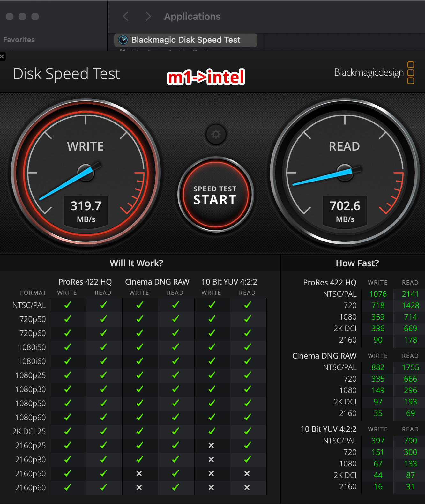Screen dimensions: 425x504
Task: Open the gear settings icon between the gauges
Action: pyautogui.click(x=216, y=134)
